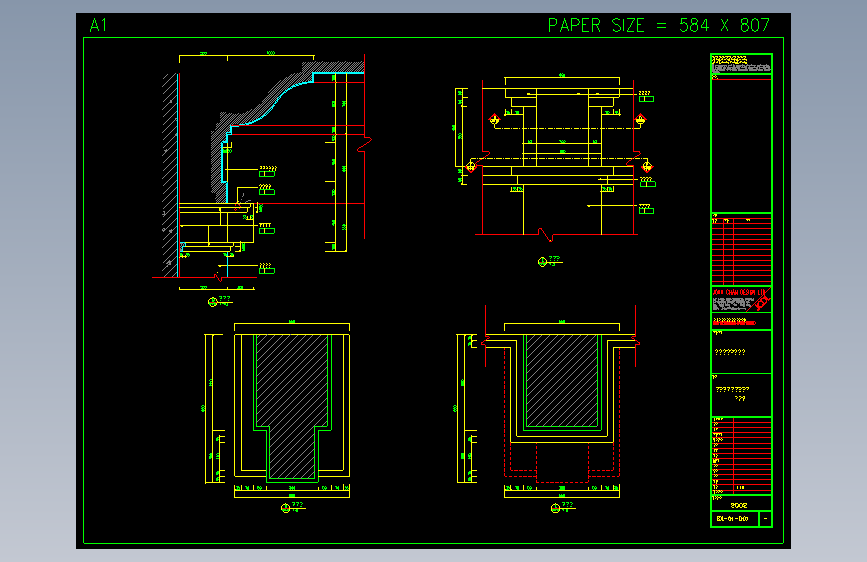
Task: Click the upper-right red diamond section marker
Action: click(x=640, y=119)
